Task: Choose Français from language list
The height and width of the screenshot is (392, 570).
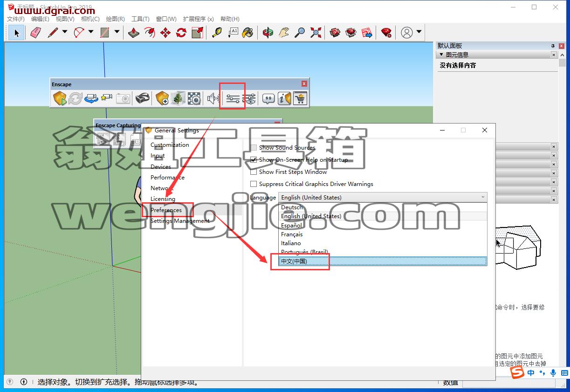Action: click(383, 234)
